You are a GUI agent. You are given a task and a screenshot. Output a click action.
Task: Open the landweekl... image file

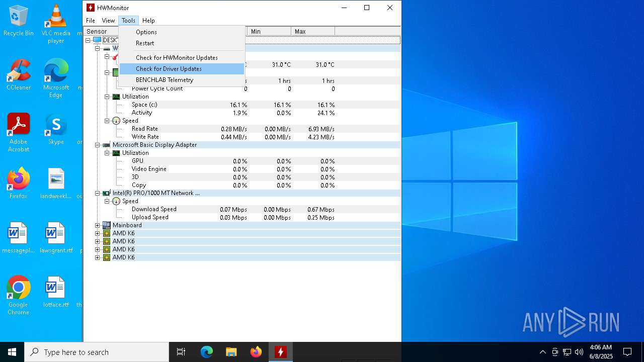coord(56,184)
